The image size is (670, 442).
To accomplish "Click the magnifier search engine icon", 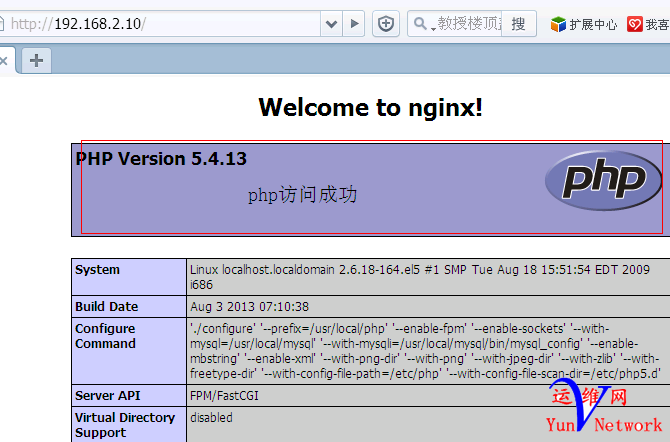I will click(421, 24).
